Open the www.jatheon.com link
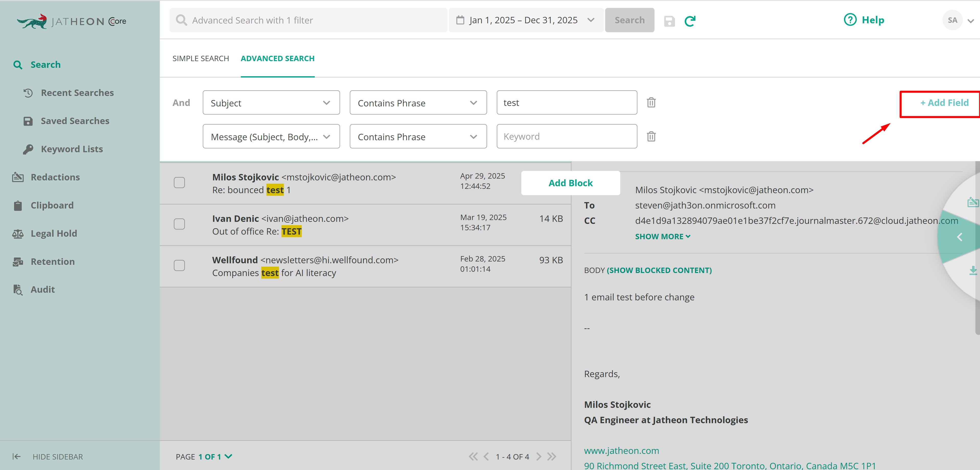 pyautogui.click(x=621, y=451)
